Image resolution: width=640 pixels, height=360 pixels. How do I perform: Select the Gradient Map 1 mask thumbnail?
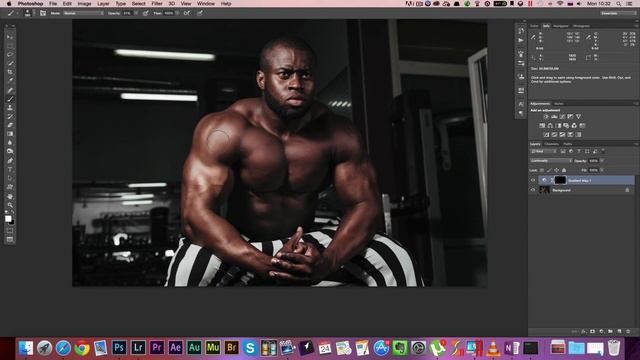(560, 180)
